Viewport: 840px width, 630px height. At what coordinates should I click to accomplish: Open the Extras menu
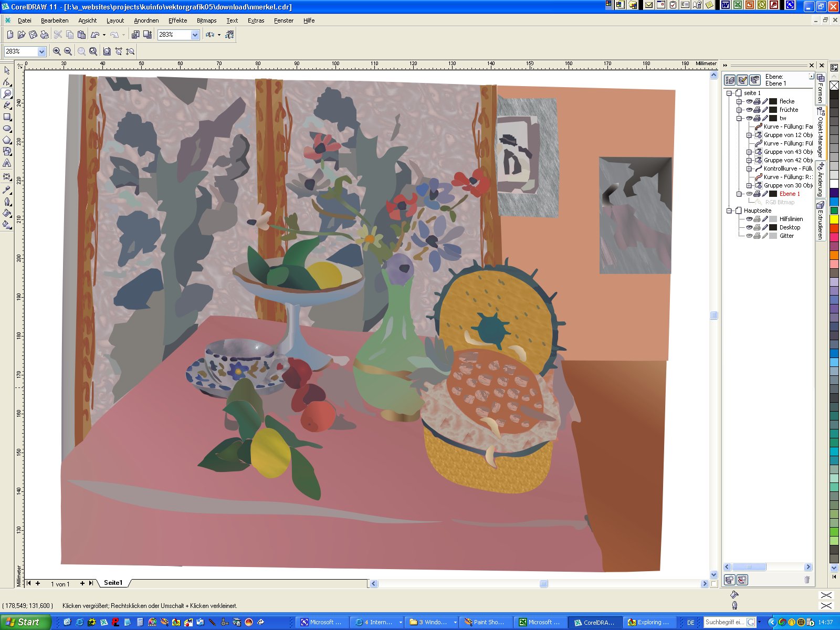[x=256, y=20]
